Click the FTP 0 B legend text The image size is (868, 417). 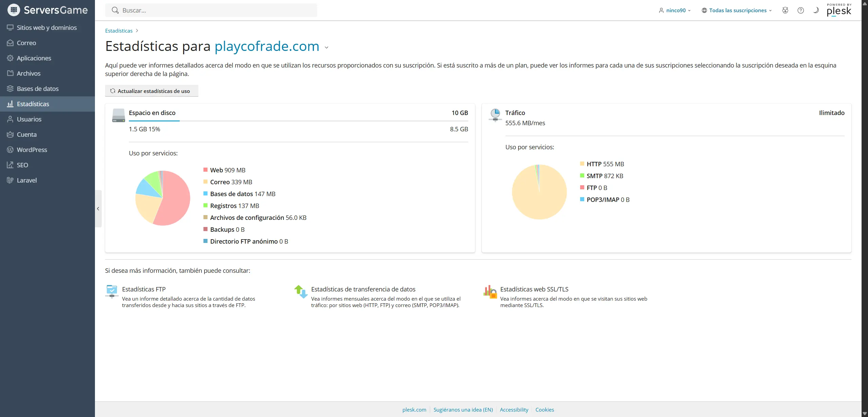597,188
